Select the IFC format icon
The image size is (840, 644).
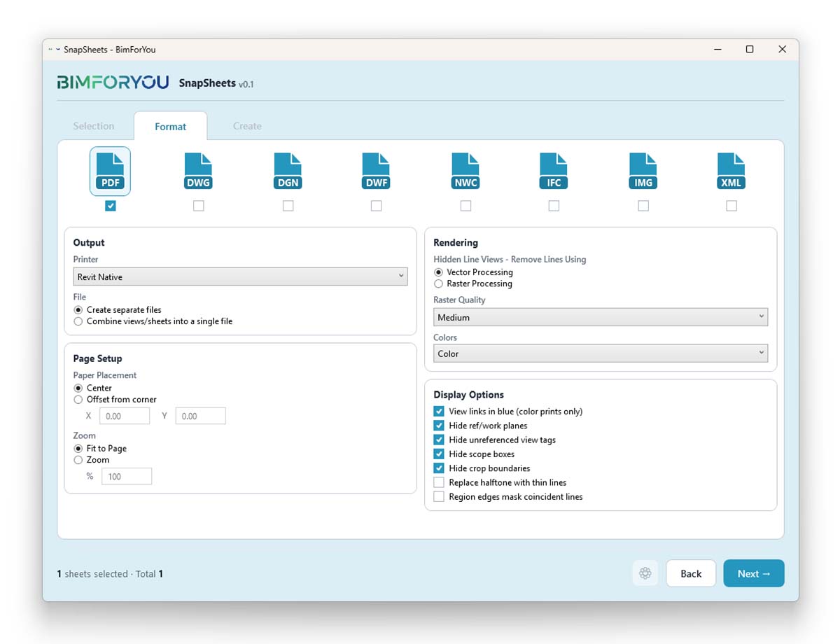(554, 171)
